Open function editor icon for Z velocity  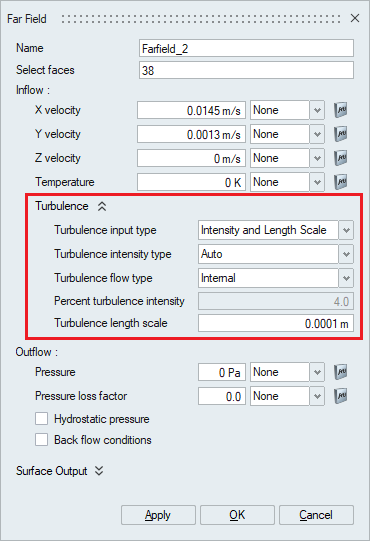[340, 158]
